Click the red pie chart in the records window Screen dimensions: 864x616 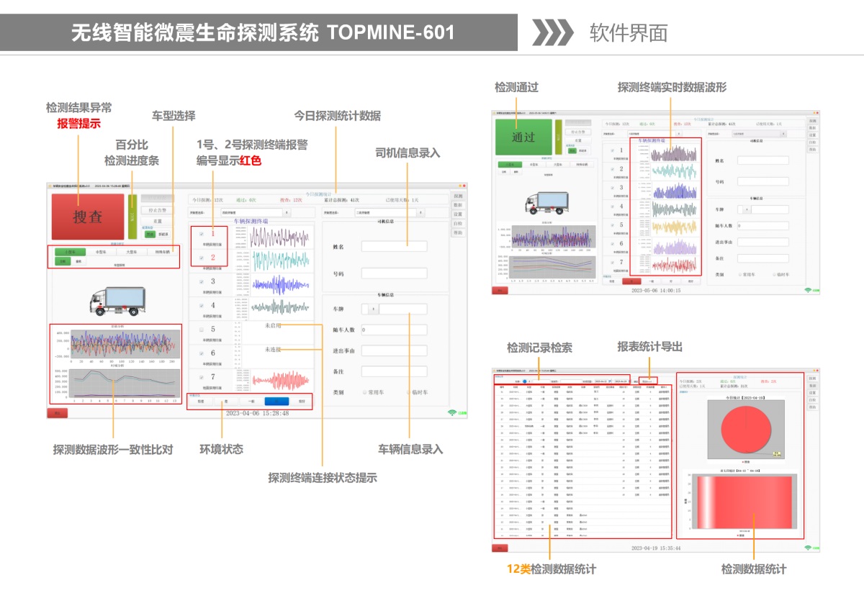coord(746,429)
